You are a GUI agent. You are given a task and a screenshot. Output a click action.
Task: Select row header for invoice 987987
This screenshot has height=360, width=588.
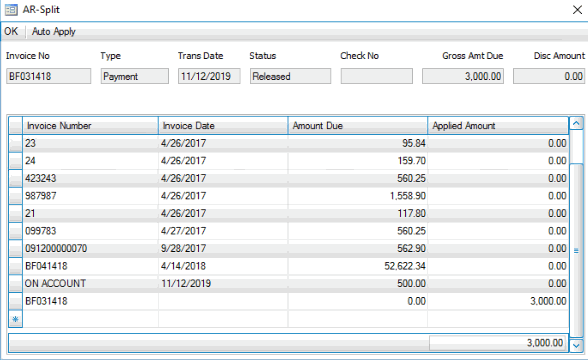pyautogui.click(x=15, y=196)
